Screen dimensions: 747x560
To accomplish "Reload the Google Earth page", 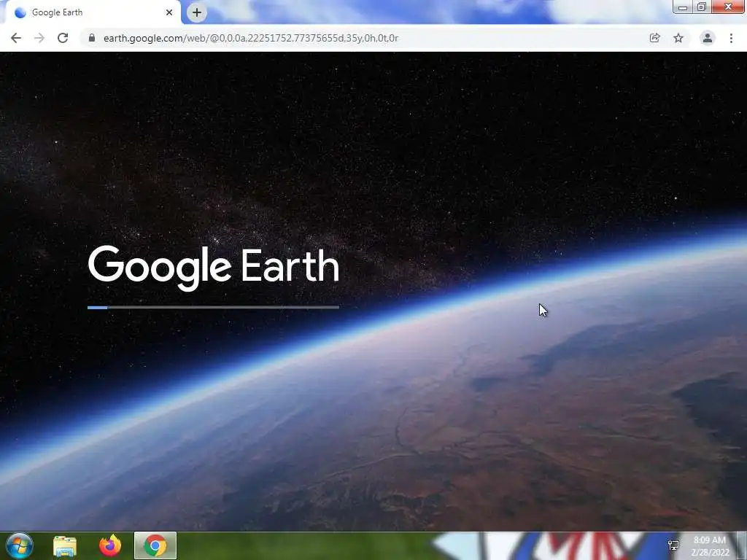I will (63, 38).
